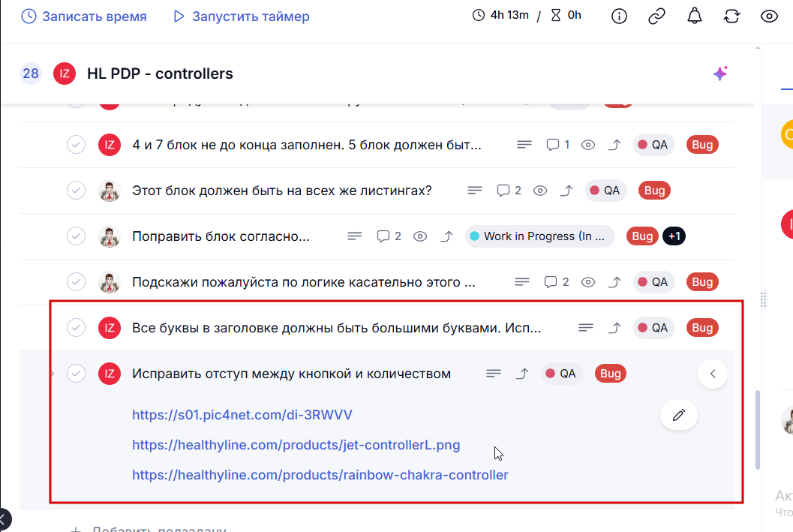
Task: Click the AI sparkle icon
Action: coord(720,74)
